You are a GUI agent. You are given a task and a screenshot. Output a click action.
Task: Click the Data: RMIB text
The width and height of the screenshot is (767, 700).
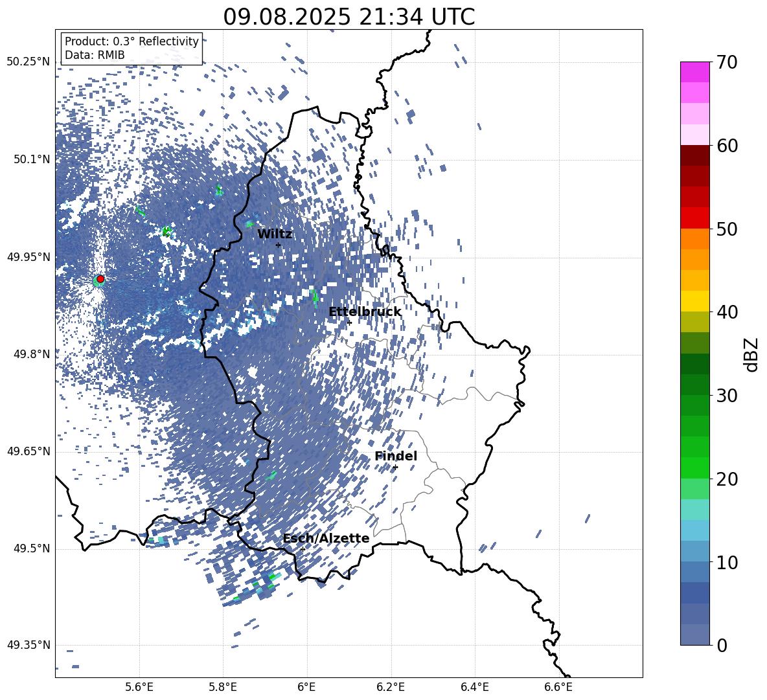pyautogui.click(x=95, y=55)
